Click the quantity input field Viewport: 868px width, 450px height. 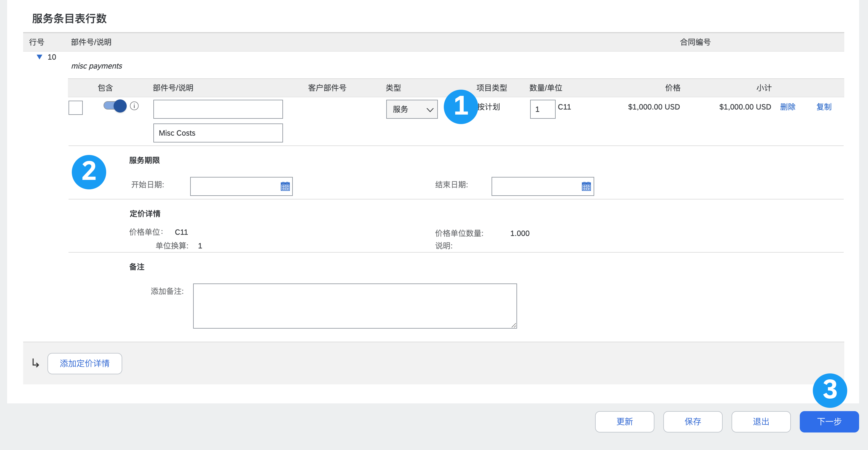point(542,109)
